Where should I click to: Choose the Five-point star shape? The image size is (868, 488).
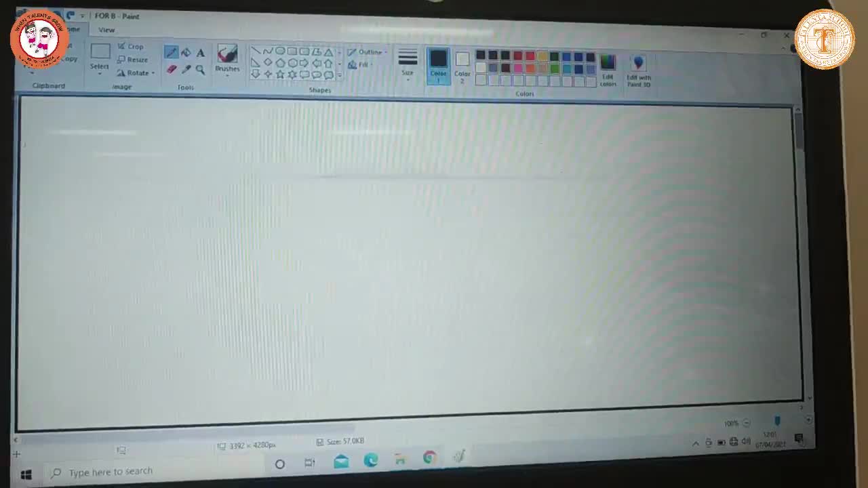[x=280, y=74]
